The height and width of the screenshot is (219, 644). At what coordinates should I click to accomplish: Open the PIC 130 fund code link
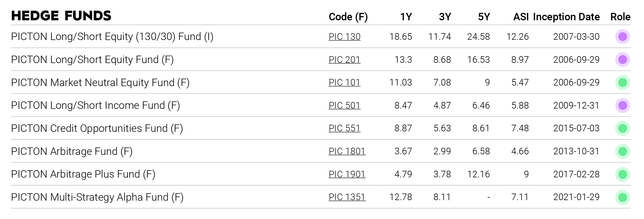(x=344, y=36)
